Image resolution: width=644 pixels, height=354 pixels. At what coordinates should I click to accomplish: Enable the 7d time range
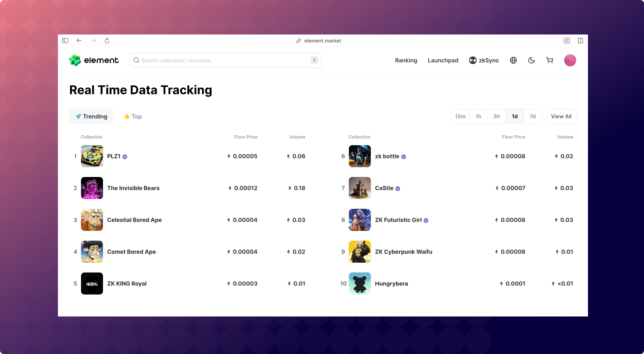click(x=533, y=116)
